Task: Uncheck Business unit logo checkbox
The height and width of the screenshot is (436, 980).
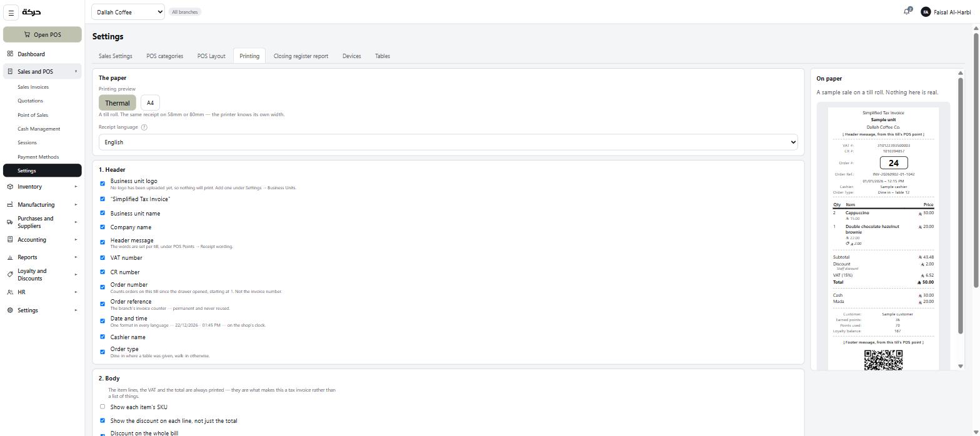Action: coord(102,184)
